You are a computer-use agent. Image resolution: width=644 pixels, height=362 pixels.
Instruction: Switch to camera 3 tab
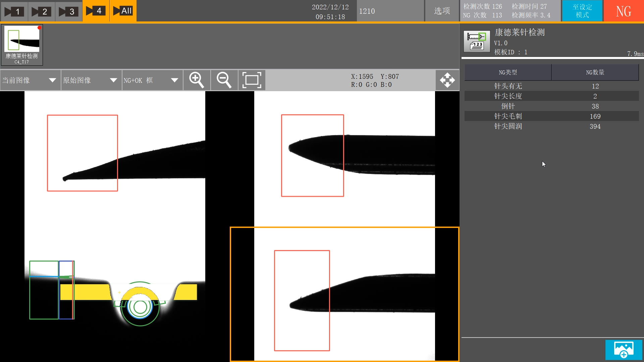[x=68, y=11]
